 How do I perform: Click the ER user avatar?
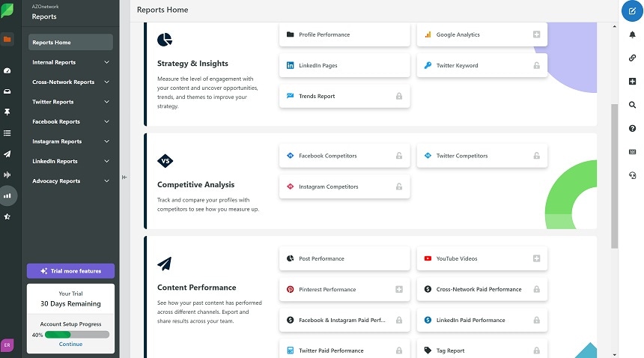(x=7, y=345)
